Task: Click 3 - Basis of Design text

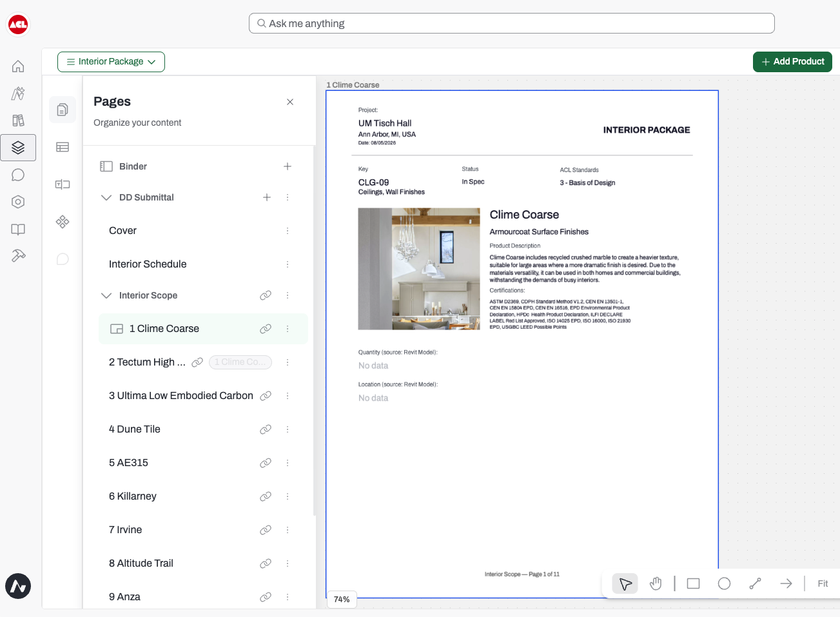Action: pyautogui.click(x=587, y=182)
